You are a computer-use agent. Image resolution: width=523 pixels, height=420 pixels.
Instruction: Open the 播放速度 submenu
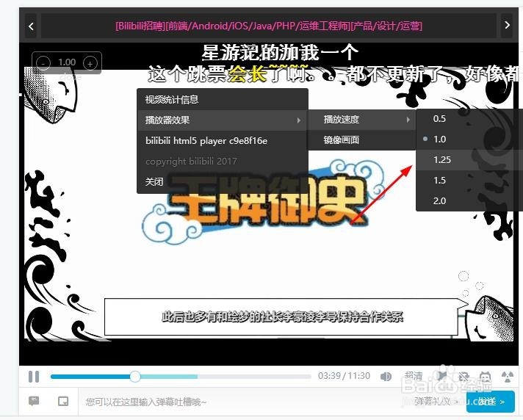362,120
